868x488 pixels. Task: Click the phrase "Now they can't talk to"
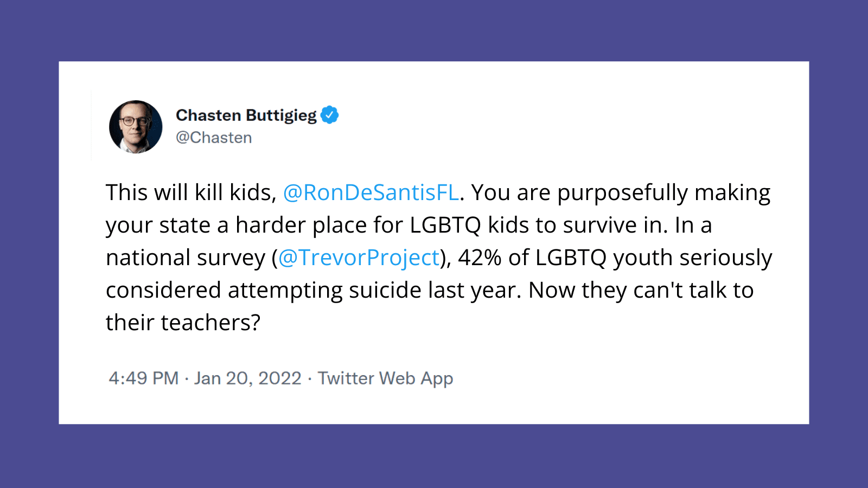pos(641,290)
